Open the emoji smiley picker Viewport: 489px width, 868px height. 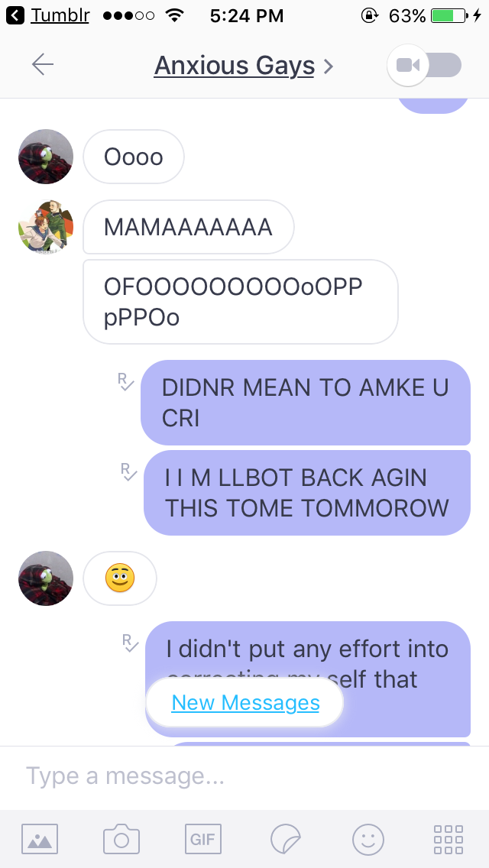(x=368, y=839)
